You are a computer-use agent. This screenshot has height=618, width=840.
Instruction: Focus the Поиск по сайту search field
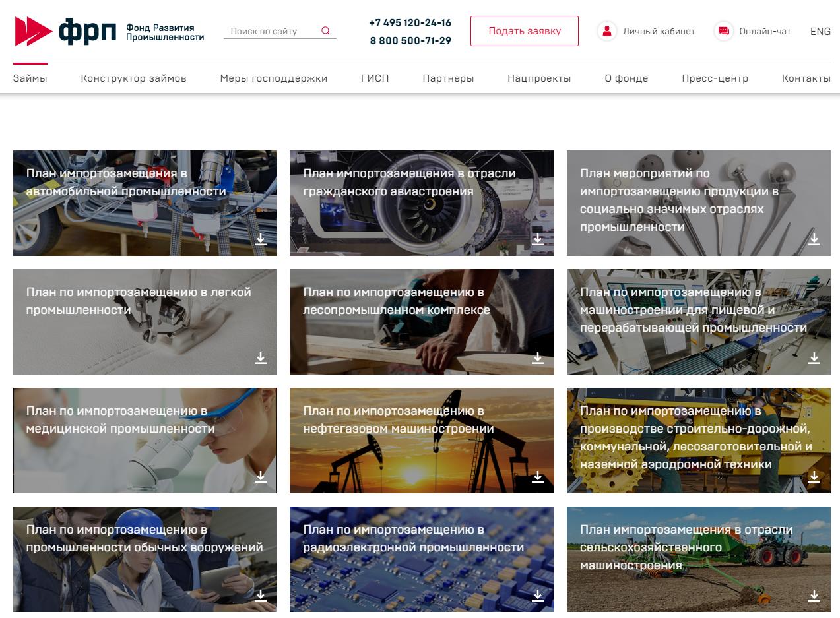coord(272,31)
